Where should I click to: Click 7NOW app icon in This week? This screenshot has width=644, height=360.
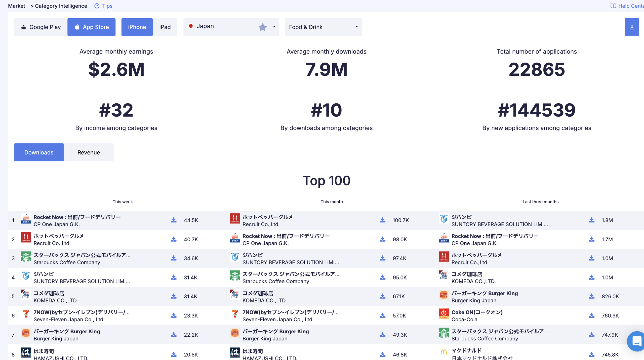coord(26,314)
